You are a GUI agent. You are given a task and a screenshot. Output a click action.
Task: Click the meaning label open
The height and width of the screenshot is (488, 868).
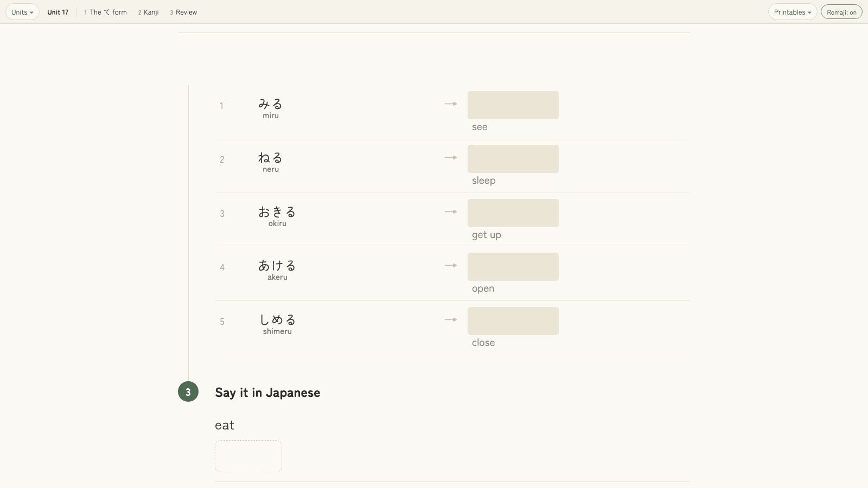[483, 288]
